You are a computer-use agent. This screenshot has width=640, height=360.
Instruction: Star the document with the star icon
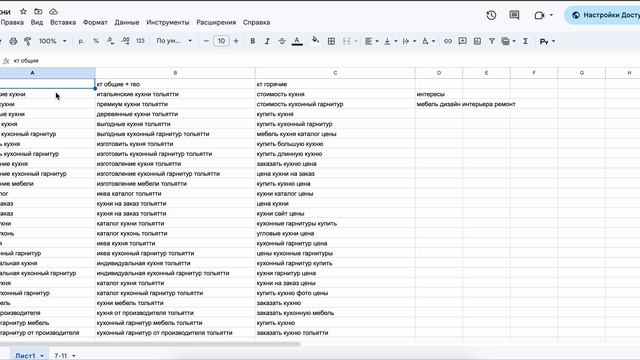[x=24, y=11]
